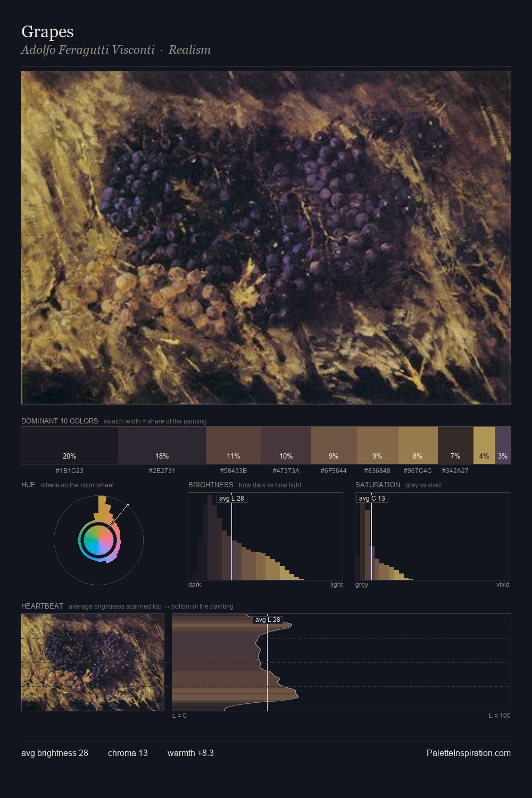Click the 'DOMINANT 10 COLORS' heading

[x=60, y=421]
